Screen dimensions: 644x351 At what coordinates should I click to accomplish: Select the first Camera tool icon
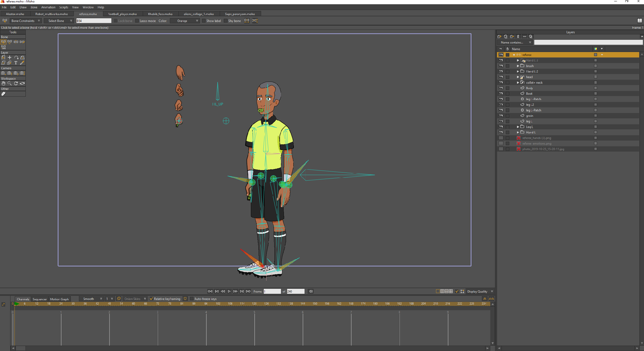click(x=3, y=73)
